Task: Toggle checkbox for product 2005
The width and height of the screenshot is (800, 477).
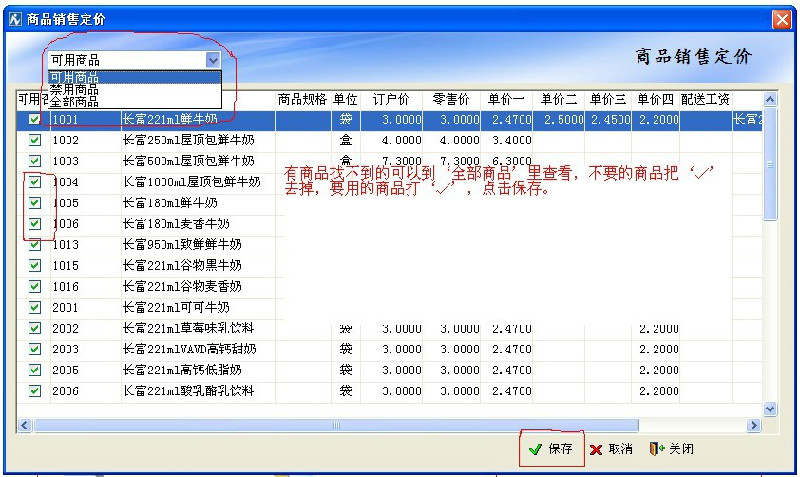Action: 34,370
